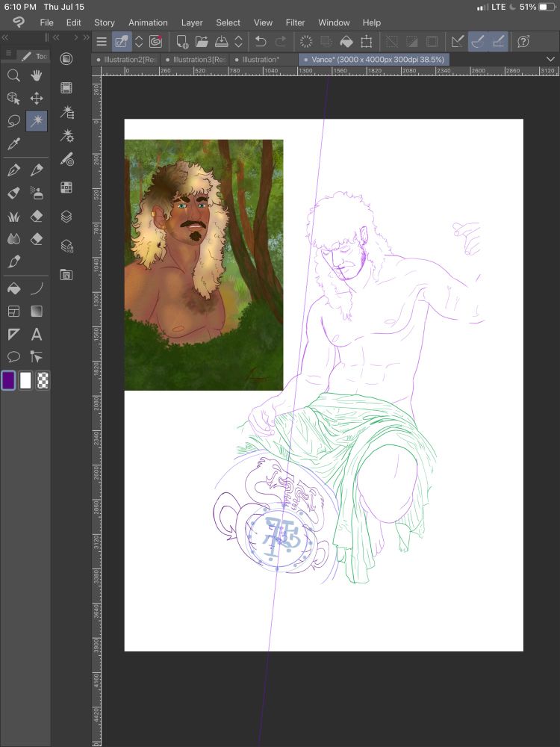Screen dimensions: 560x747
Task: Select the Lasso selection tool
Action: (x=13, y=121)
